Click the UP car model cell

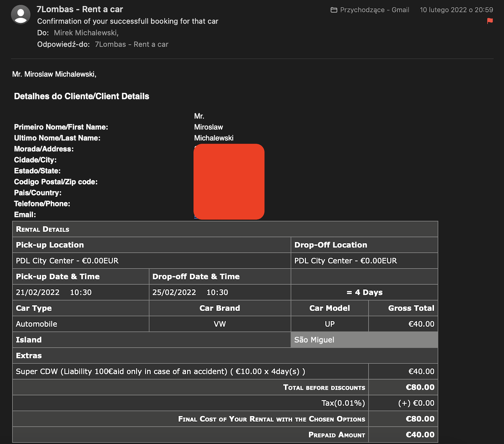tap(330, 324)
